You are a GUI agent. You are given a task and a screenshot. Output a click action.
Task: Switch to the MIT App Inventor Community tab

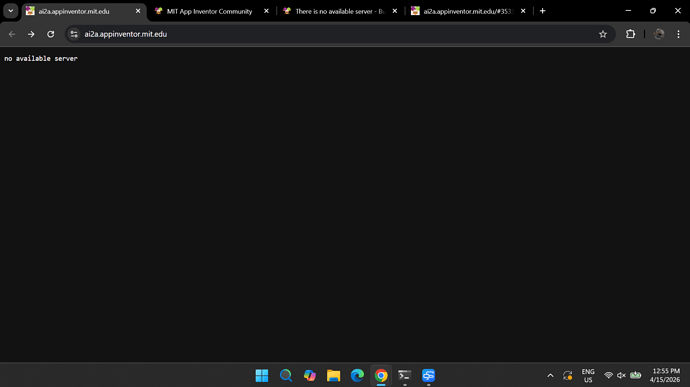pos(209,11)
